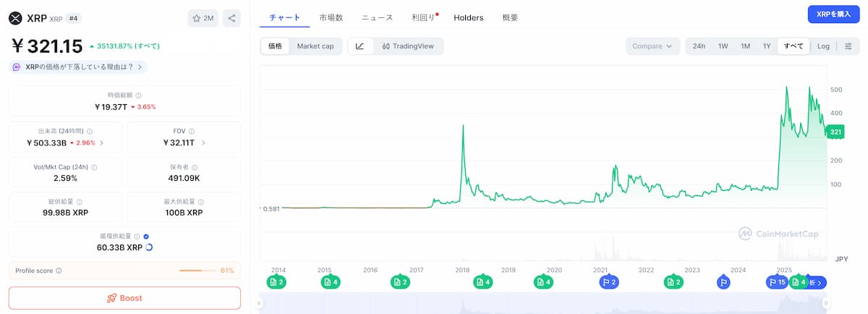Screen dimensions: 868x314
Task: Click the 2.59% Vol/Mkt Cap value
Action: coord(66,178)
